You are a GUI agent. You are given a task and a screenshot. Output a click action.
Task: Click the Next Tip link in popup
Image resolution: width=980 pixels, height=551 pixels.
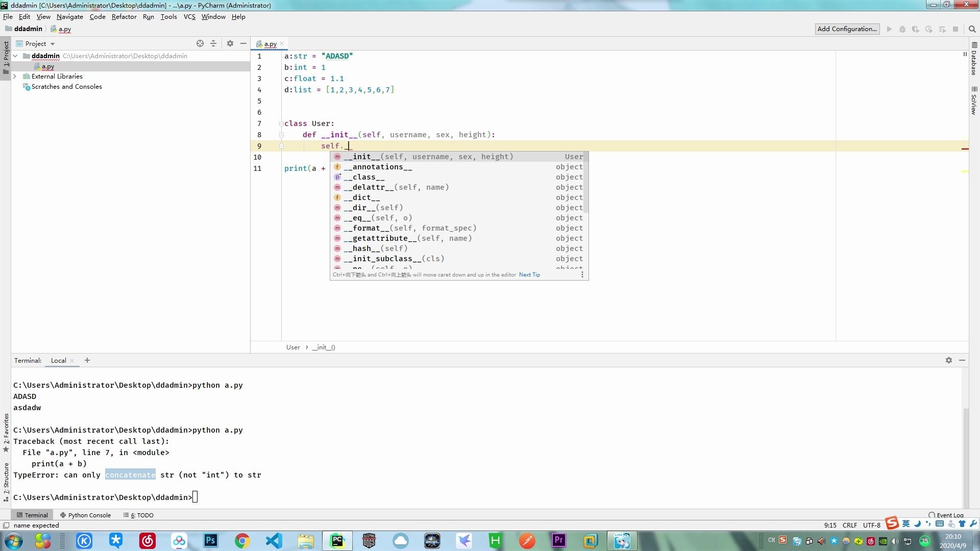point(529,274)
